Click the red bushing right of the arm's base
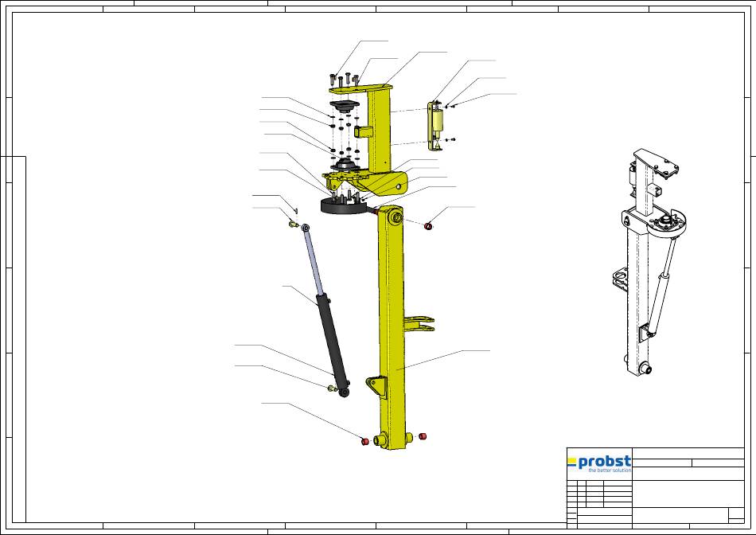 click(423, 436)
